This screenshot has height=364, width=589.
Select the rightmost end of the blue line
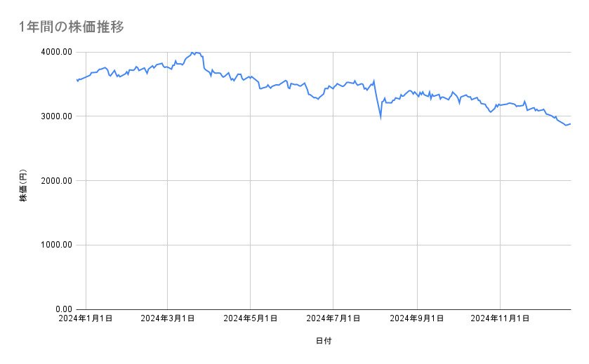pos(570,124)
